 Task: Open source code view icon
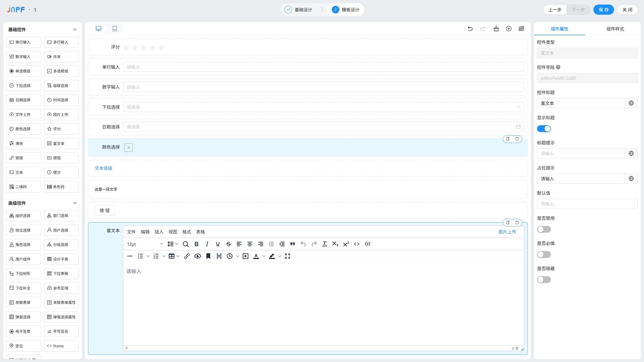tap(357, 244)
